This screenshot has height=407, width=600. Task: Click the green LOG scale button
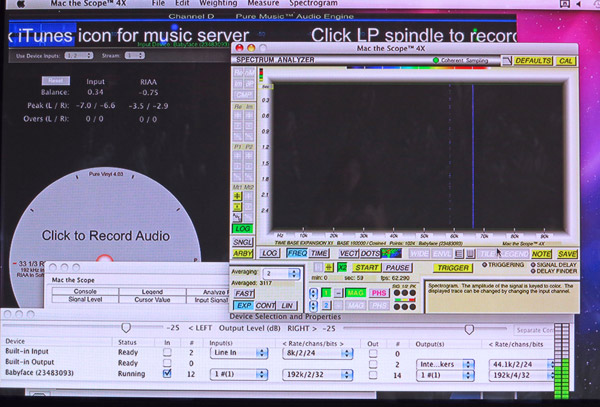coord(242,228)
